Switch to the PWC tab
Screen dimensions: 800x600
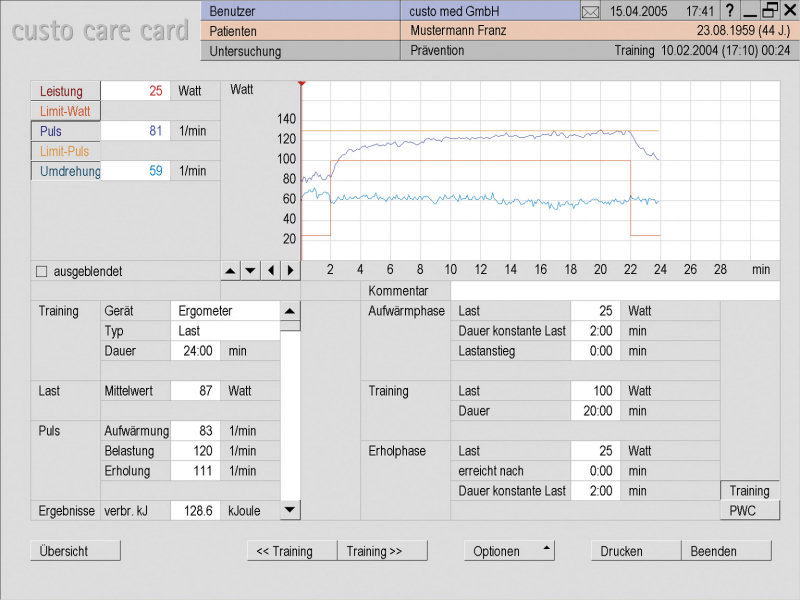pos(749,510)
